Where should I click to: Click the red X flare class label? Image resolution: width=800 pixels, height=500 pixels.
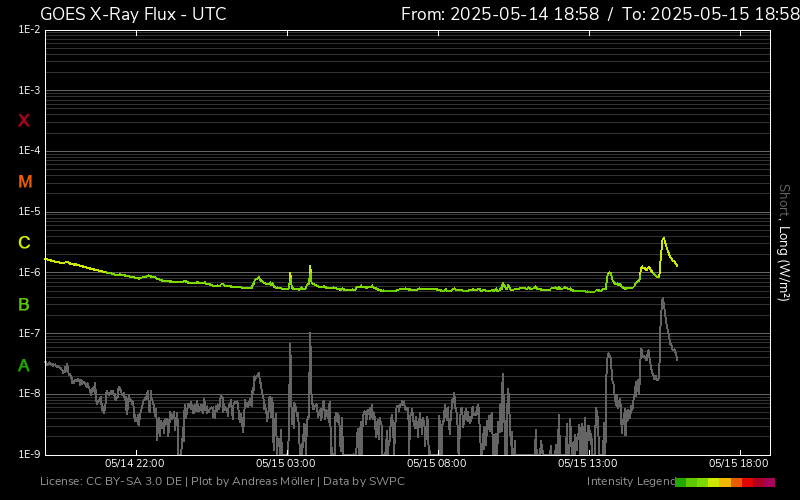[x=24, y=121]
